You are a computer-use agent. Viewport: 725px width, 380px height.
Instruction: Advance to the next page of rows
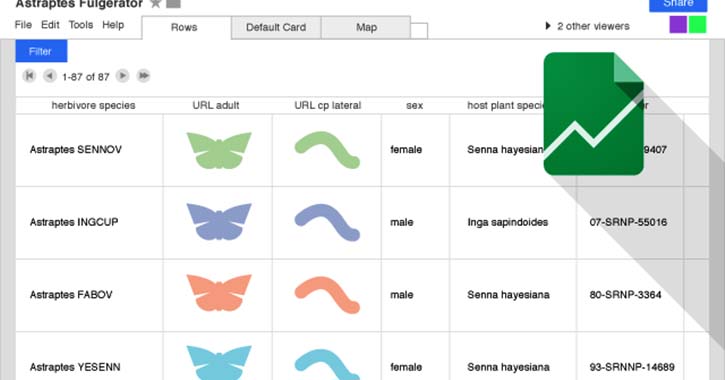(123, 75)
